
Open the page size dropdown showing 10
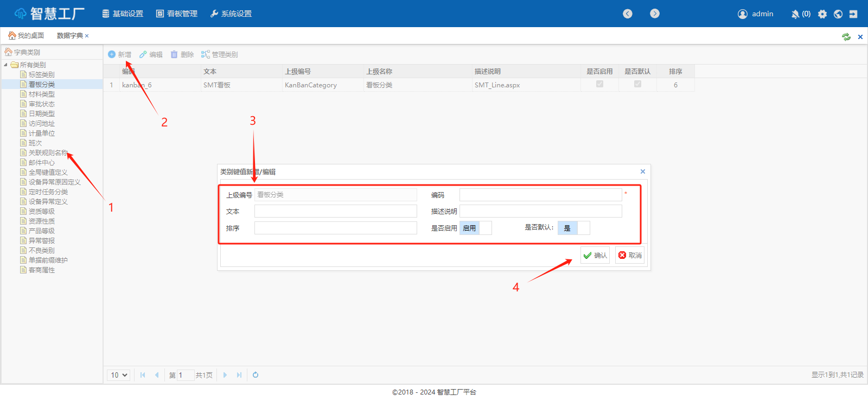(x=119, y=375)
